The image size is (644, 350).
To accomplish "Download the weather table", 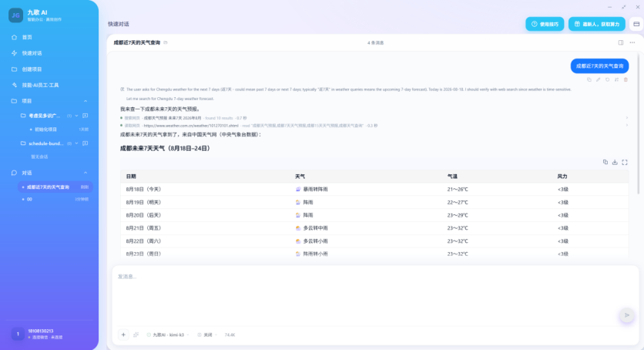I will coord(615,162).
